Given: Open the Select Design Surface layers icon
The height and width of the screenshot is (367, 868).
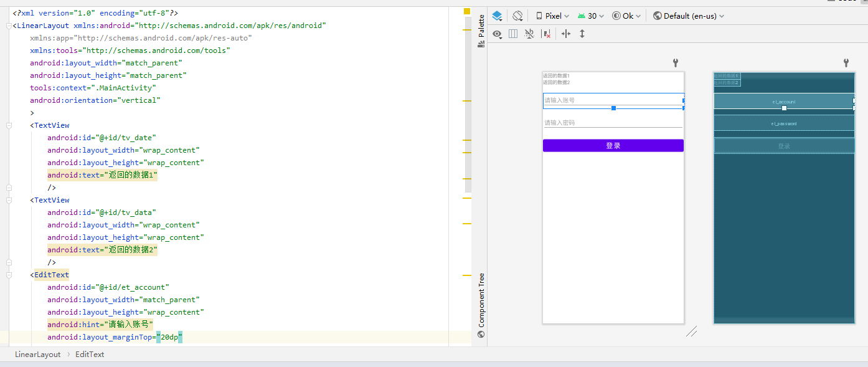Looking at the screenshot, I should 497,16.
